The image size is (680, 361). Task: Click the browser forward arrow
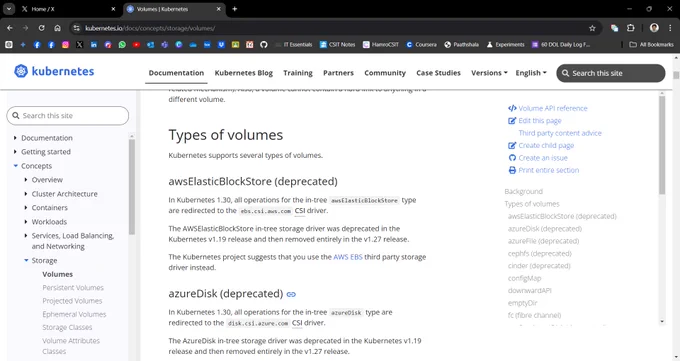(x=25, y=28)
